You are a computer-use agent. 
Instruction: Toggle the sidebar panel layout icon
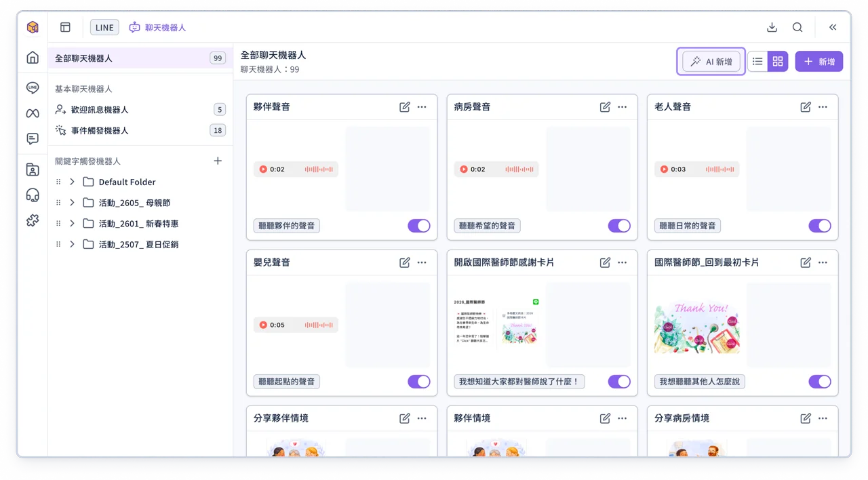pyautogui.click(x=65, y=27)
